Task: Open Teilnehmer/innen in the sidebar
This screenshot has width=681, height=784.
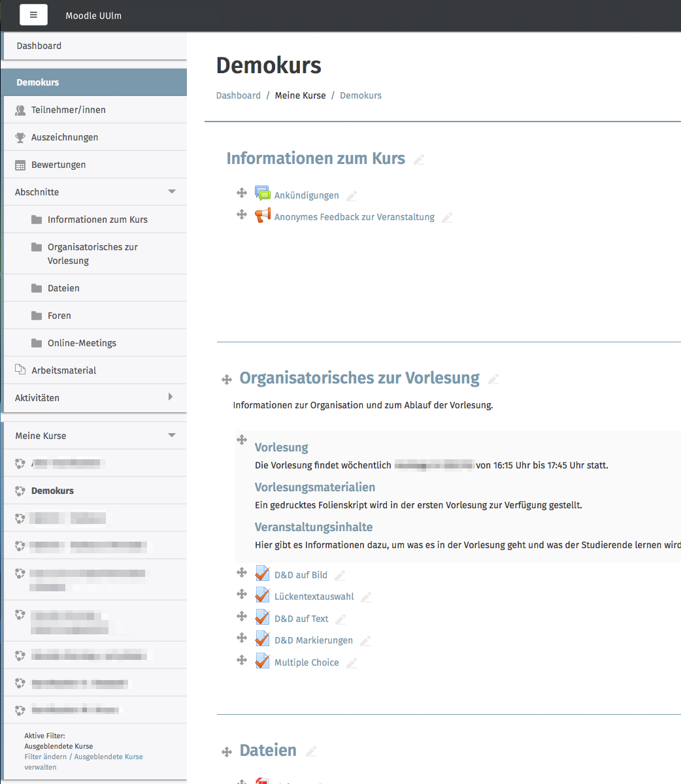Action: click(x=68, y=110)
